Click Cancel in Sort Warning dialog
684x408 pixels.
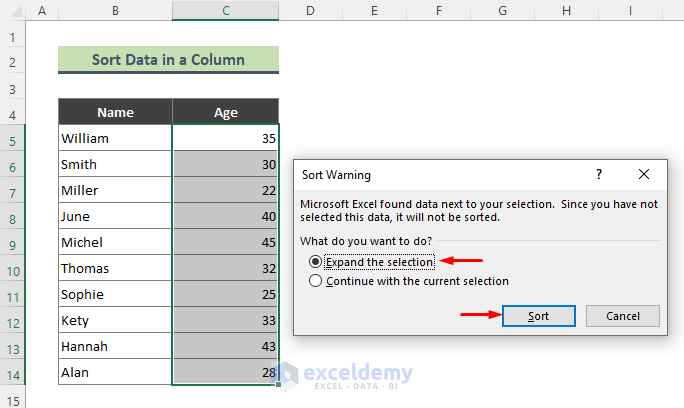click(622, 316)
